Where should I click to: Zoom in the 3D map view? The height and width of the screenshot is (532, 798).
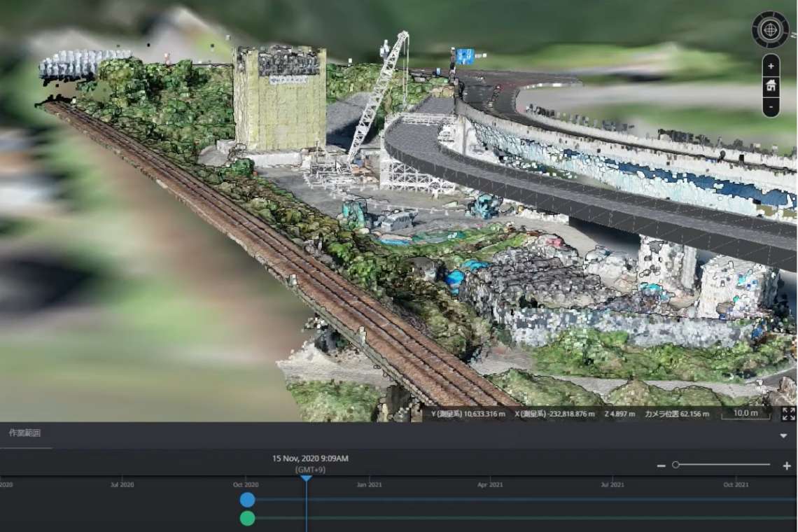click(x=771, y=66)
